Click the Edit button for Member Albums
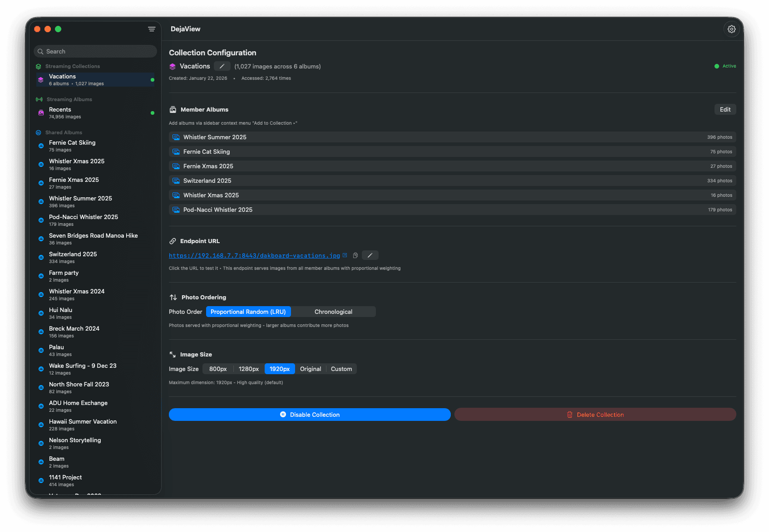The width and height of the screenshot is (769, 532). (725, 109)
